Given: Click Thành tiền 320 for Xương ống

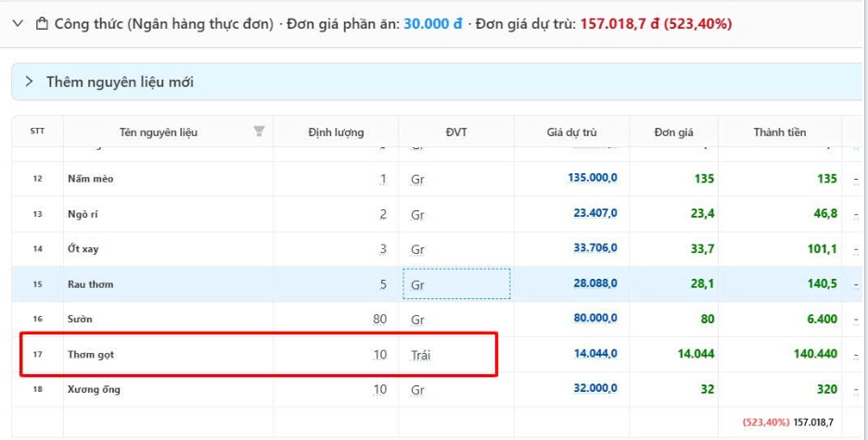Looking at the screenshot, I should [x=827, y=389].
